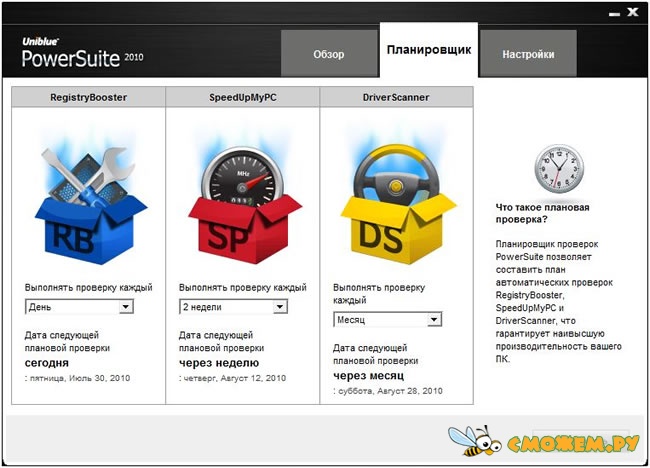Viewport: 650px width, 468px height.
Task: Click the heading Что такое плановая проверка?
Action: click(542, 213)
